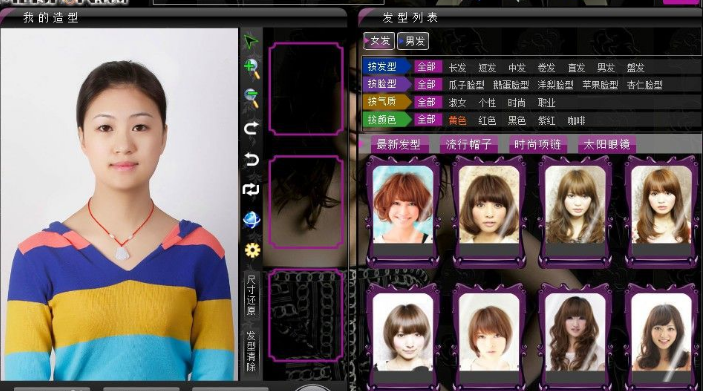Image resolution: width=703 pixels, height=391 pixels.
Task: Select 全部 in the 按脸型 row
Action: tap(427, 84)
